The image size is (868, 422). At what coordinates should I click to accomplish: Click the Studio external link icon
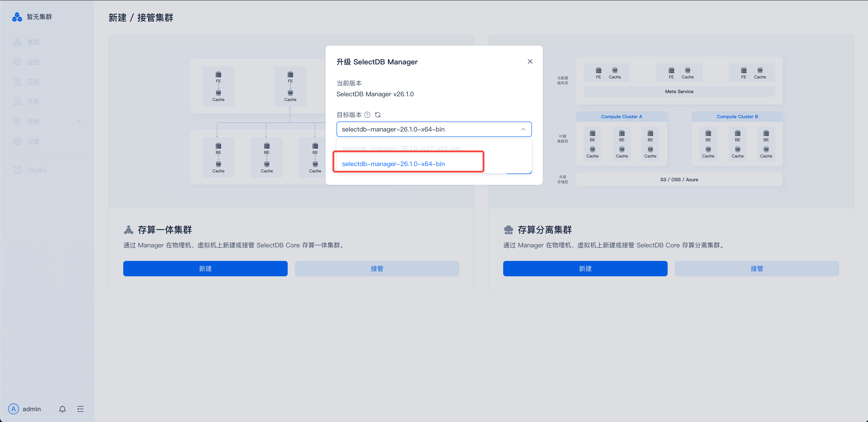click(x=17, y=170)
